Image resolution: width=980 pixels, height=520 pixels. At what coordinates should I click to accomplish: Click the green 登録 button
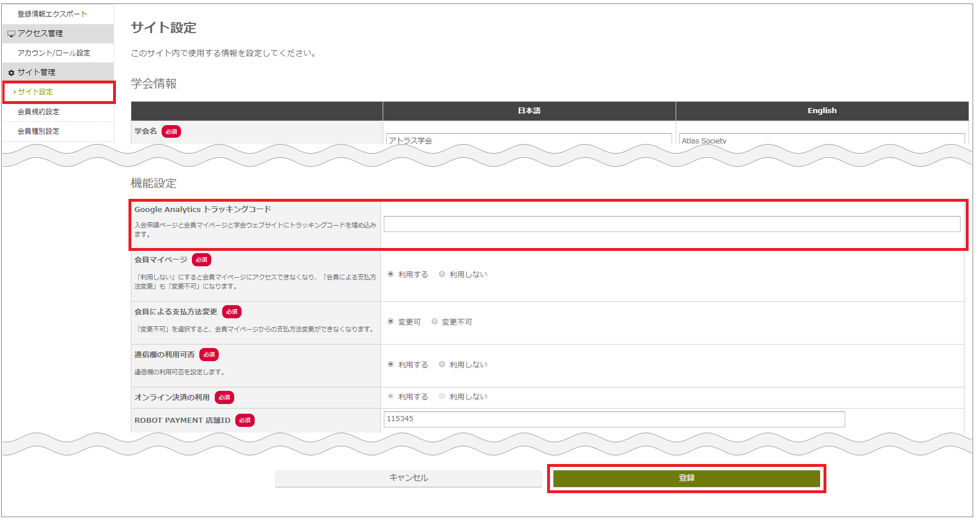686,478
